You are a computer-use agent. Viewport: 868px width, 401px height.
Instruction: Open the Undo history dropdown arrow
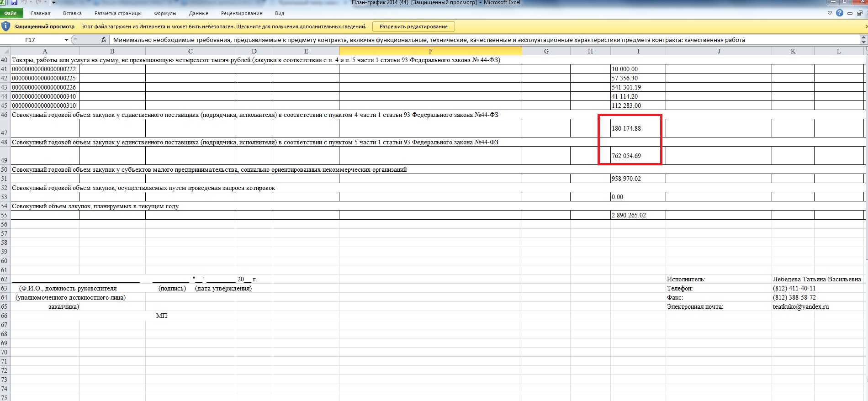coord(31,2)
